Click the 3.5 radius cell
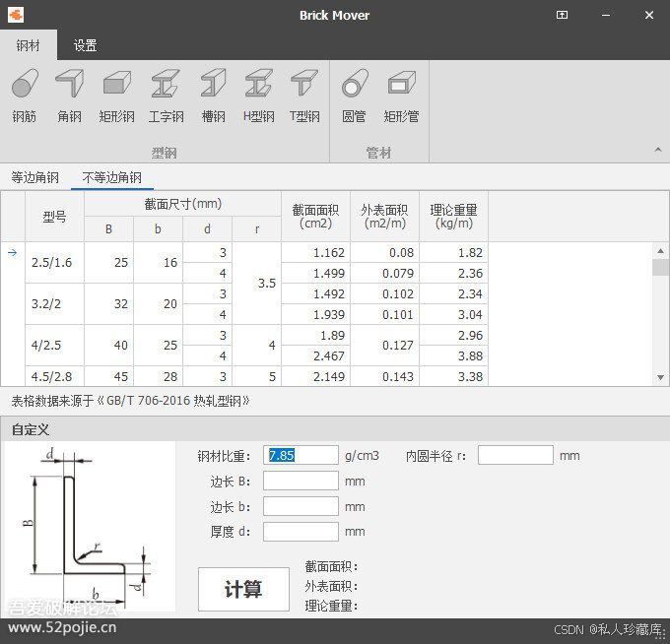Viewport: 670px width, 644px height. 257,284
